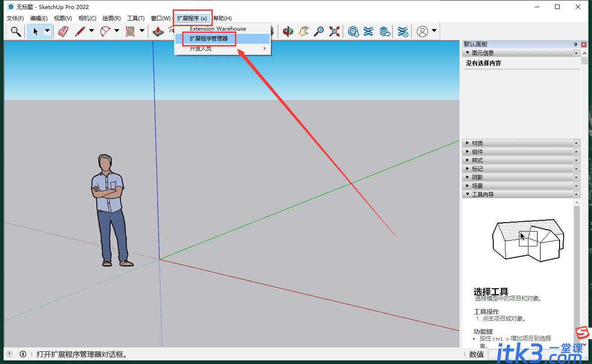Close the 材质 panel
The width and height of the screenshot is (592, 364).
576,143
